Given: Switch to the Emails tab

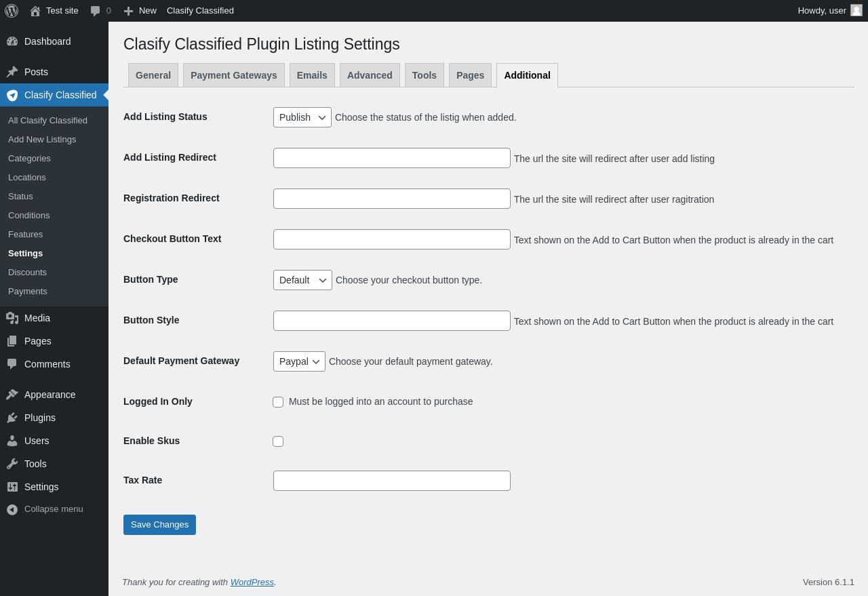Looking at the screenshot, I should [x=312, y=75].
